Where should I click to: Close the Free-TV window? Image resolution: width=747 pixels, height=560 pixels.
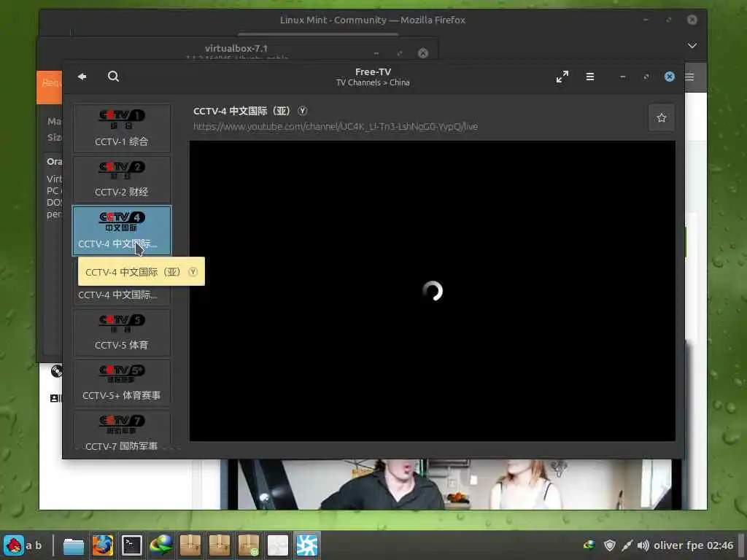point(670,77)
